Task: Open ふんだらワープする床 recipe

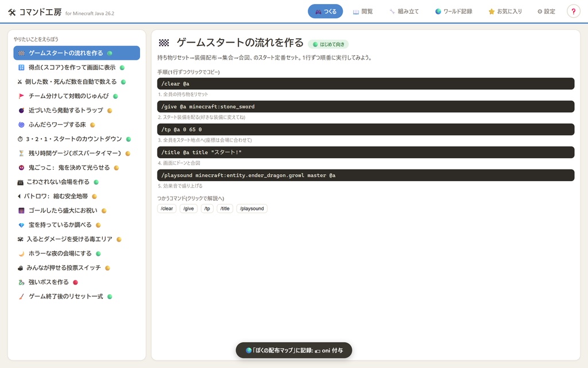Action: click(x=77, y=125)
